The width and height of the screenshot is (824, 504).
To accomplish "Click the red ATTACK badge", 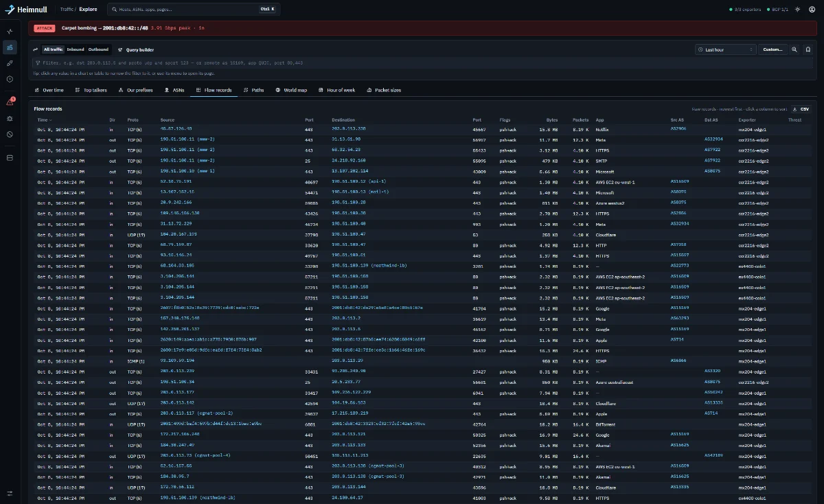I will click(44, 28).
